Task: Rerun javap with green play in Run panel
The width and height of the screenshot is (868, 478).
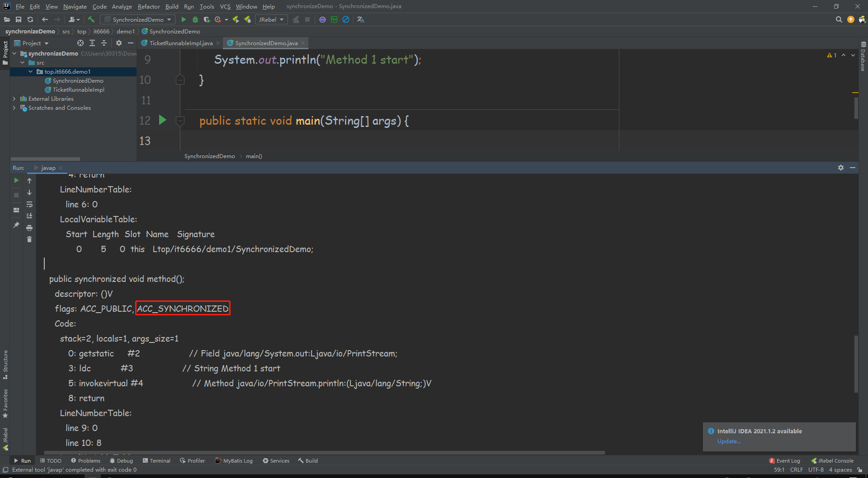Action: (16, 180)
